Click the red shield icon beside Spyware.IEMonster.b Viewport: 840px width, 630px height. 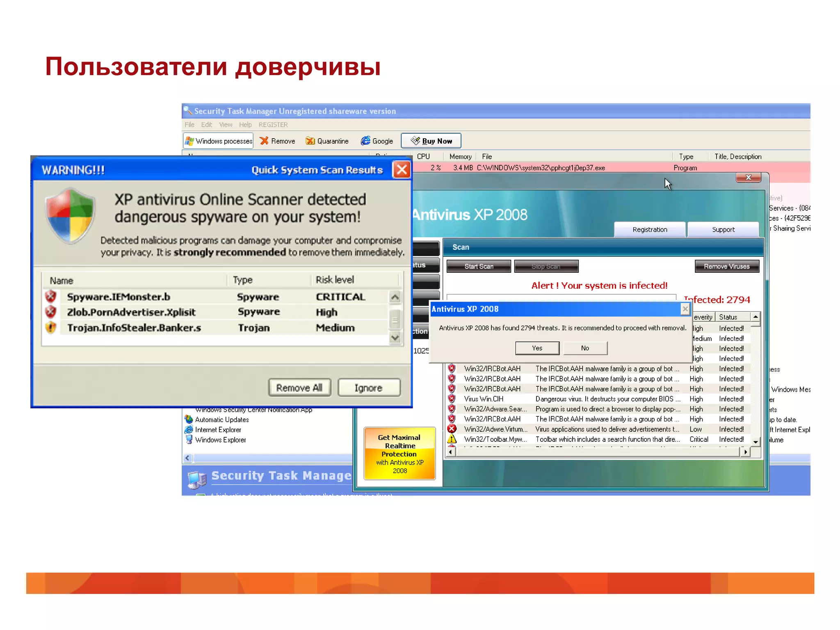pyautogui.click(x=51, y=296)
